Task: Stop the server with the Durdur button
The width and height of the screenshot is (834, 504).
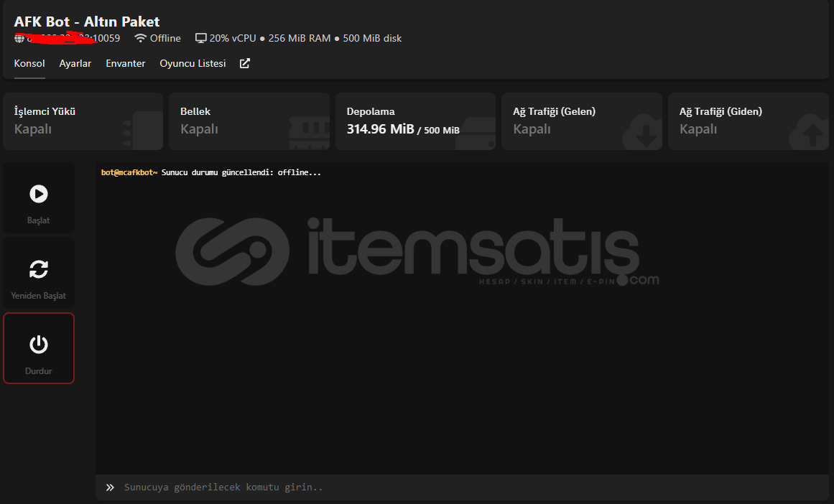Action: click(x=39, y=348)
